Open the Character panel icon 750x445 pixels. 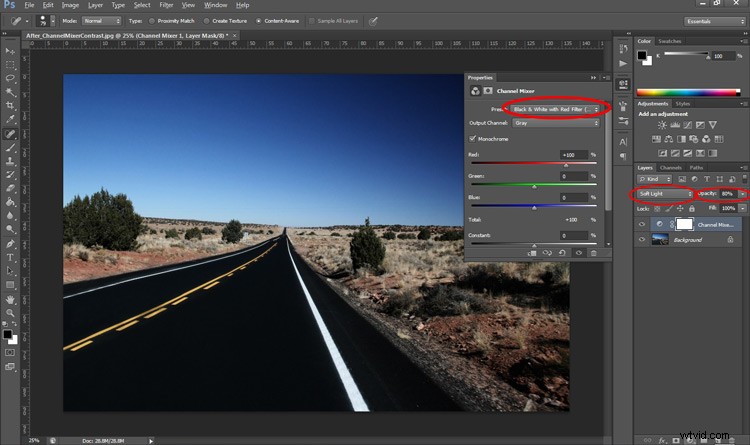pos(623,142)
